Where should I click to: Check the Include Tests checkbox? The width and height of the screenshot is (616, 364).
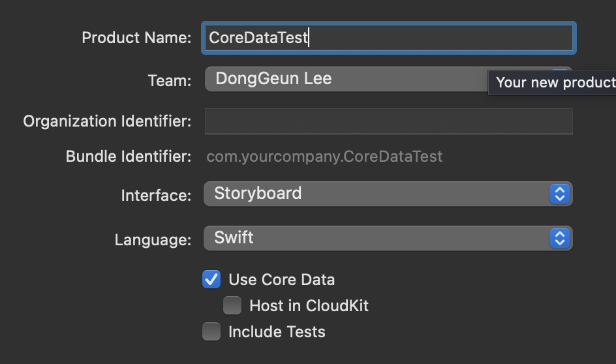[211, 331]
